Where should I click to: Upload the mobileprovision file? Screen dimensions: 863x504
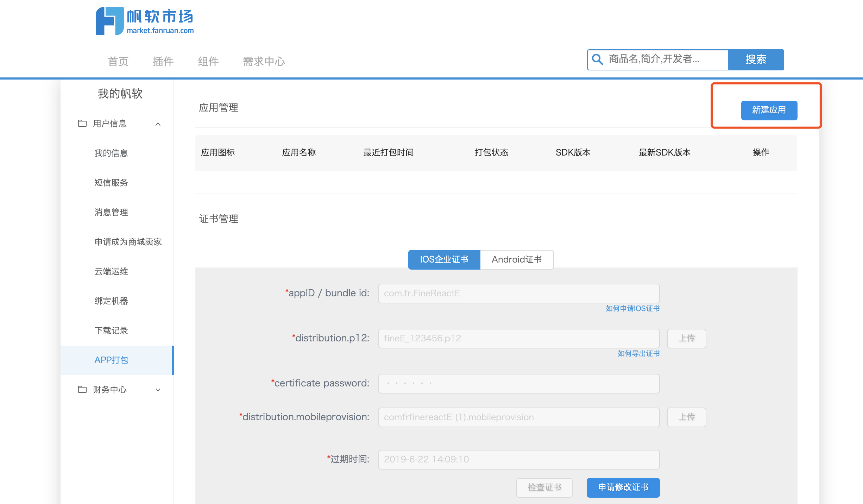click(686, 417)
